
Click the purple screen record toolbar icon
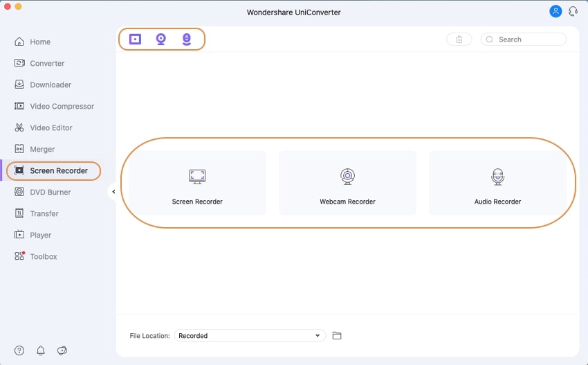click(x=135, y=39)
